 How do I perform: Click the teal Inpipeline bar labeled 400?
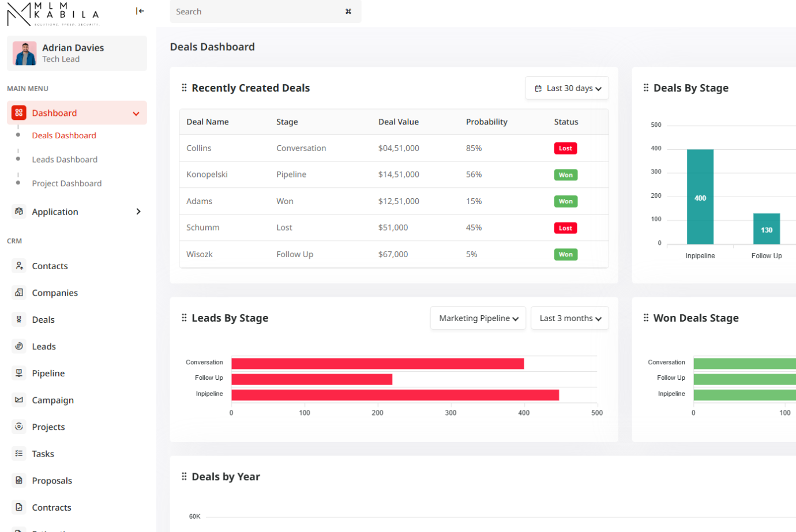[x=700, y=197]
